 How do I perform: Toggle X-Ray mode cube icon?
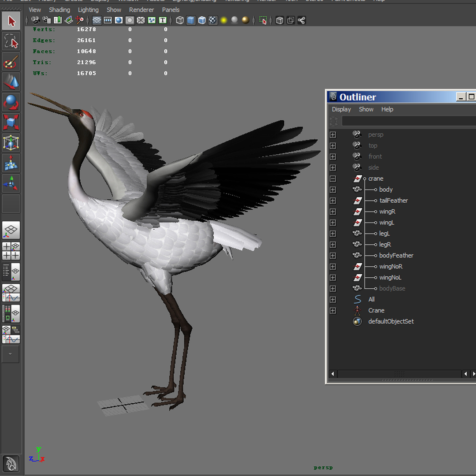point(279,20)
